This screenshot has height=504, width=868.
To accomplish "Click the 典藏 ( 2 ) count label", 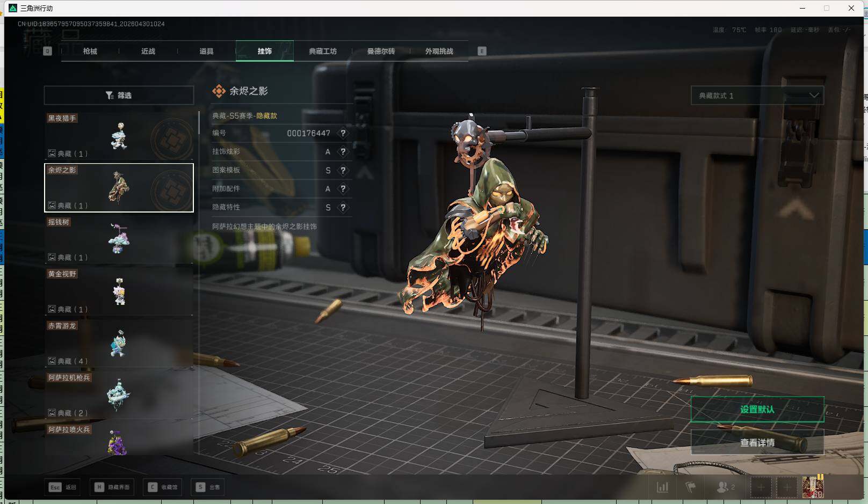I will 73,413.
